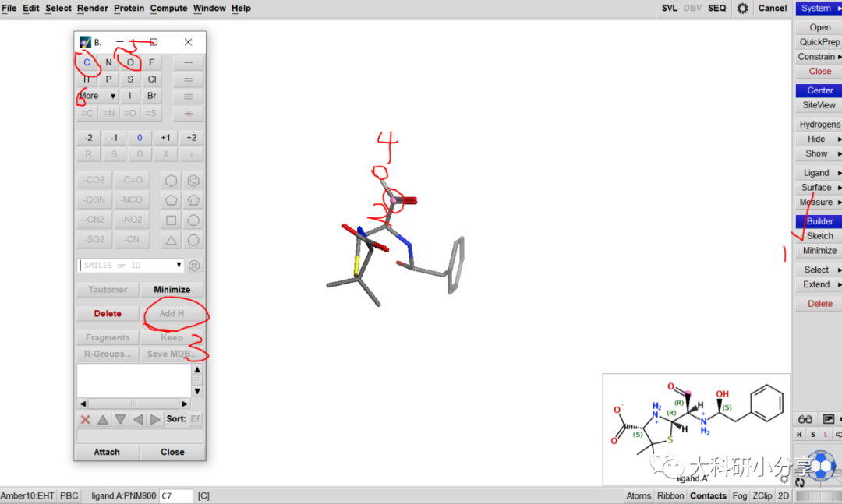842x504 pixels.
Task: Open the File menu
Action: (x=9, y=8)
